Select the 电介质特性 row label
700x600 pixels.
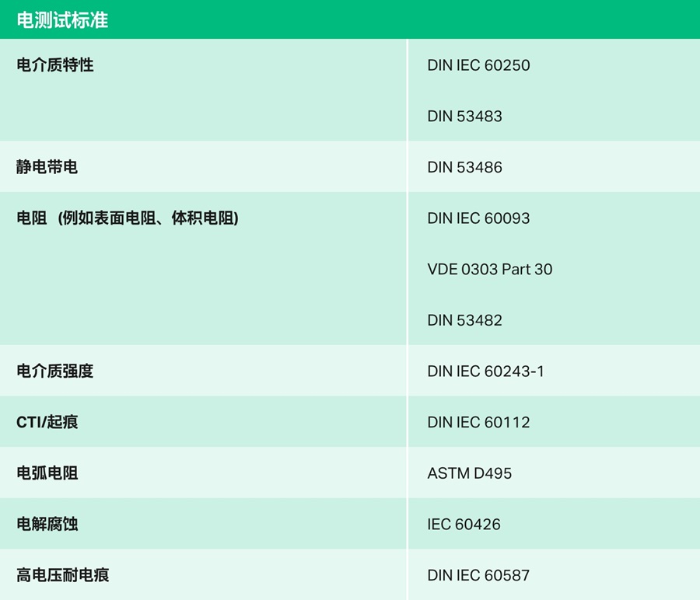coord(55,65)
